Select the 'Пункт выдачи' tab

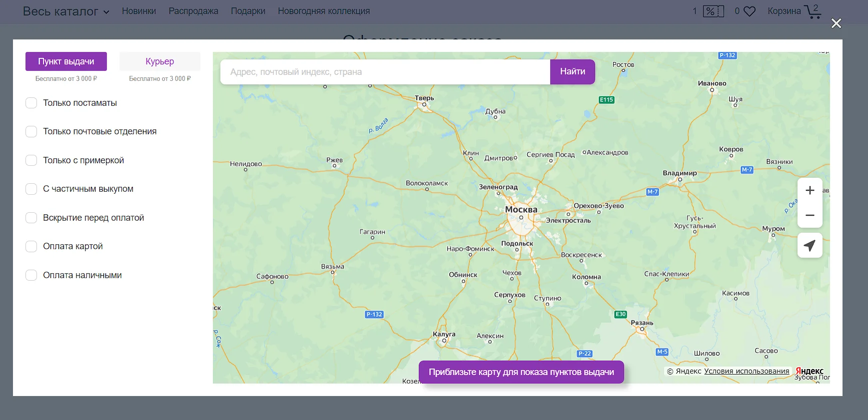66,61
